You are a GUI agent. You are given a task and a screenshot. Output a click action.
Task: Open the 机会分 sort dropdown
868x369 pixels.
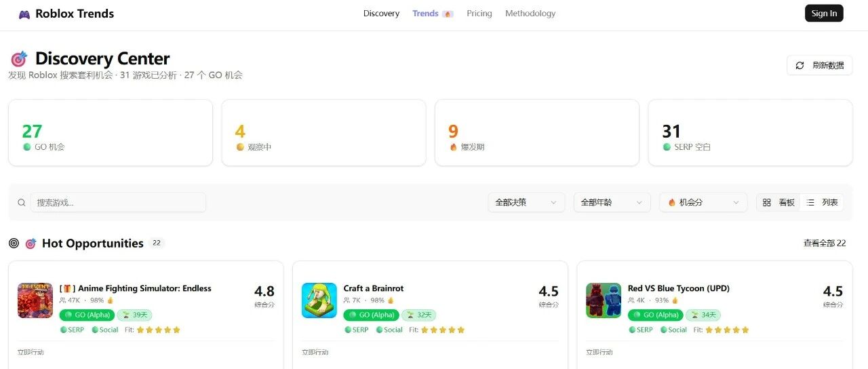click(x=703, y=202)
